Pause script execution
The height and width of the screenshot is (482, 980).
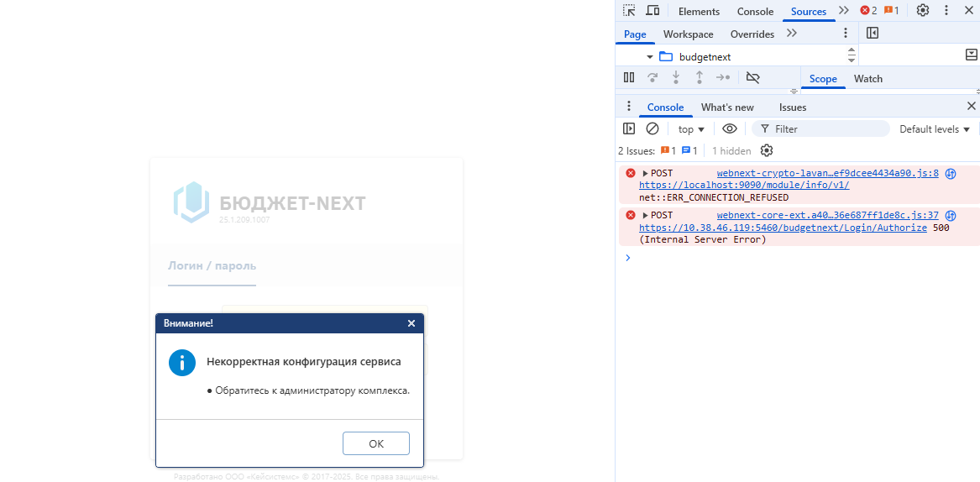629,77
